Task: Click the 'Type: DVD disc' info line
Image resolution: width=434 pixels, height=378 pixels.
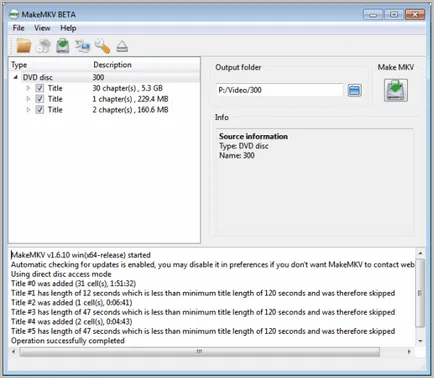Action: point(244,146)
